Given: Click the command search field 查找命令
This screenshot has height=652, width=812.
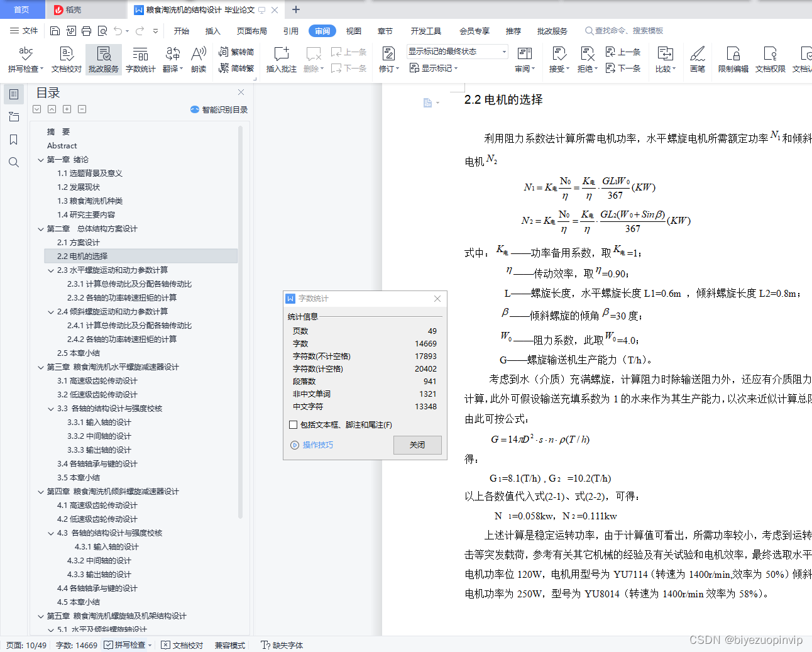Looking at the screenshot, I should [x=624, y=31].
